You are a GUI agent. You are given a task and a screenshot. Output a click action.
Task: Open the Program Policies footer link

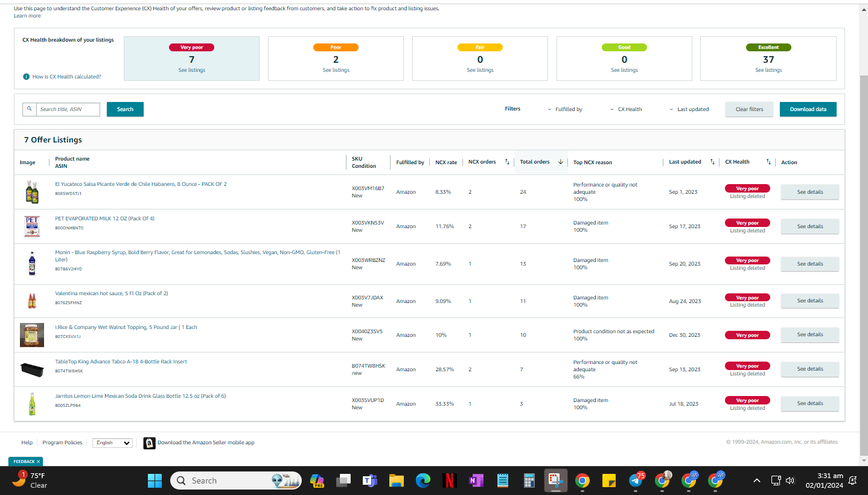point(62,442)
